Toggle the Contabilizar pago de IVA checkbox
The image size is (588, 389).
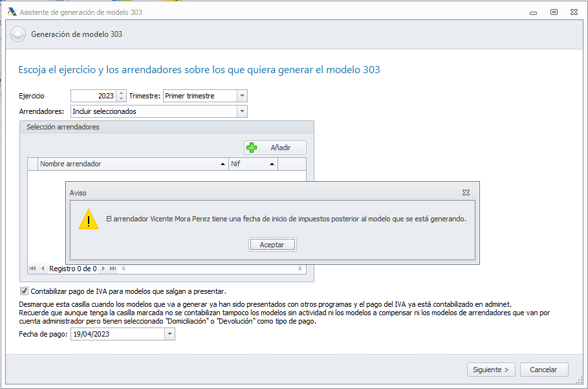(x=24, y=291)
